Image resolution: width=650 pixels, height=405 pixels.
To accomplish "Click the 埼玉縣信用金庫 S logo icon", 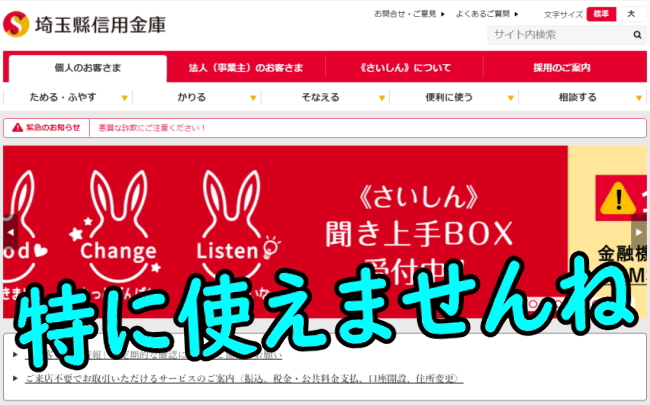I will click(x=16, y=24).
